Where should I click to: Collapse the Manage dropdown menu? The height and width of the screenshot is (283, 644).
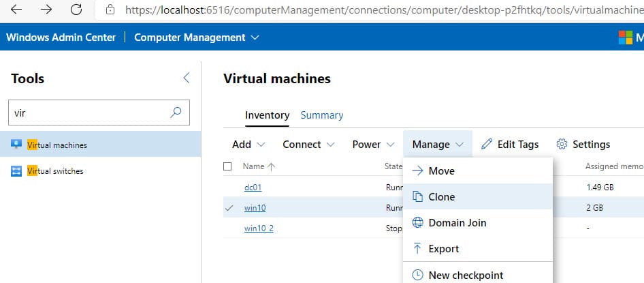click(x=438, y=145)
